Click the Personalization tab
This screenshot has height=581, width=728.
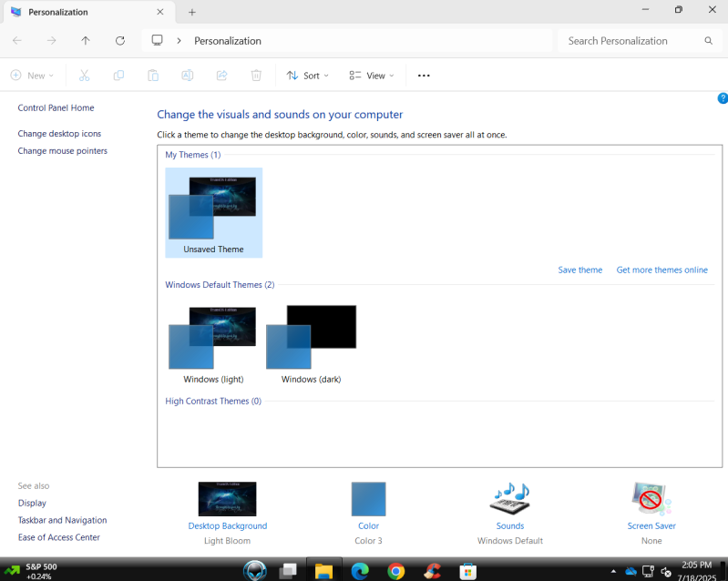tap(88, 12)
